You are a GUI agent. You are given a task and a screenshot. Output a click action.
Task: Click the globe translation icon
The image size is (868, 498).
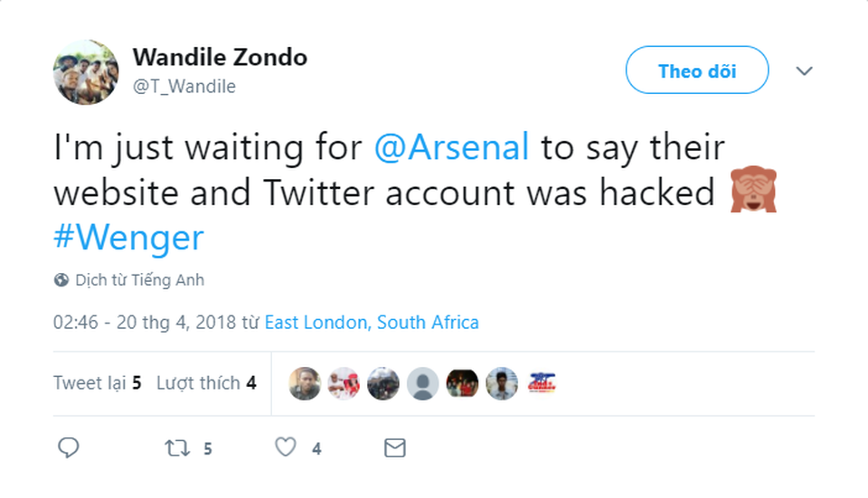pyautogui.click(x=61, y=280)
